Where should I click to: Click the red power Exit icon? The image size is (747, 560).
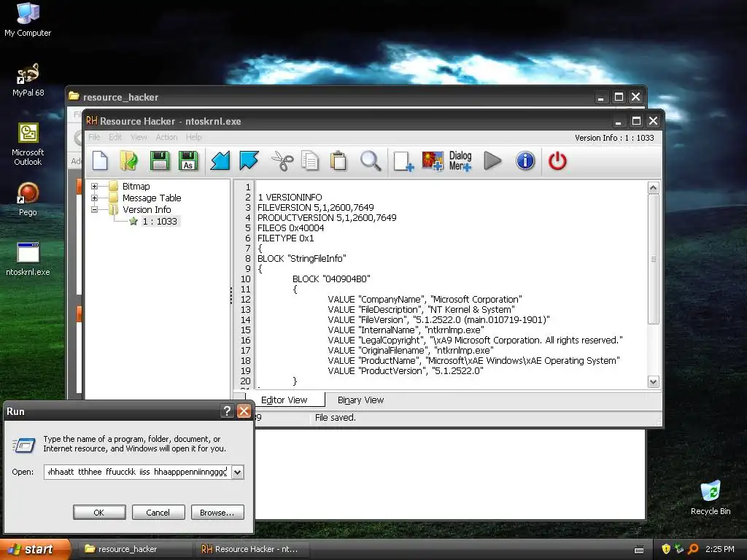(557, 160)
